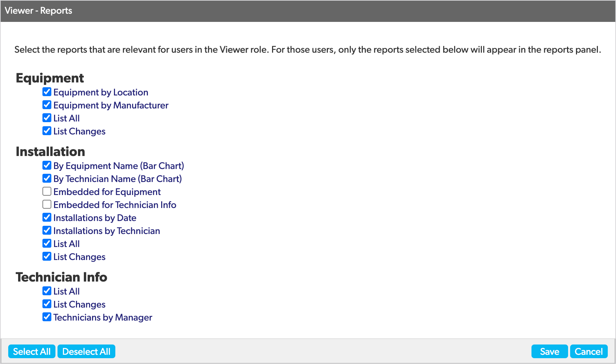This screenshot has width=616, height=364.
Task: Open the Embedded for Equipment report link
Action: [107, 192]
